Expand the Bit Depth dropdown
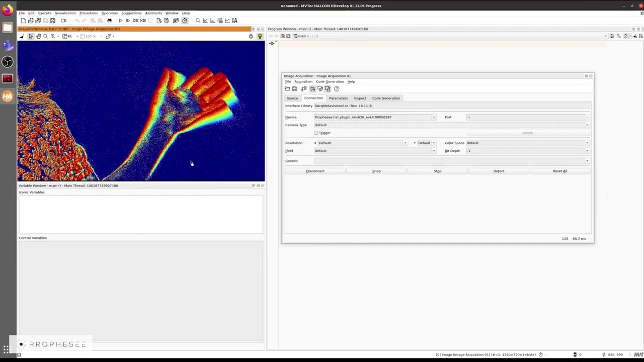 point(528,151)
